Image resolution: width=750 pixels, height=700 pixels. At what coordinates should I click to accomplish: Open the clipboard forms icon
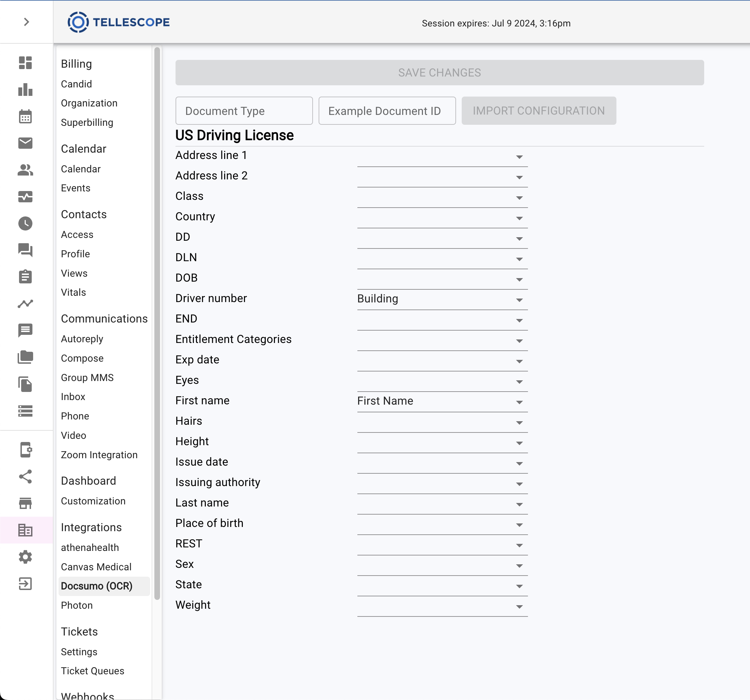pos(25,277)
